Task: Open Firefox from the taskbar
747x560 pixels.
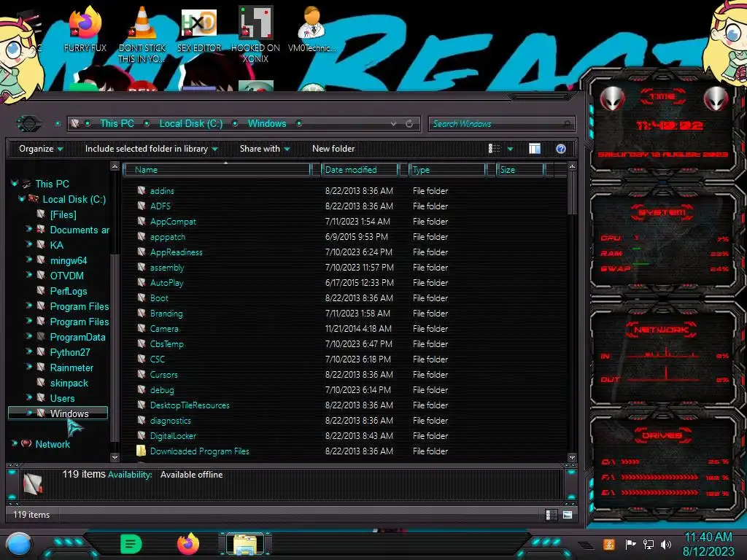Action: coord(188,544)
